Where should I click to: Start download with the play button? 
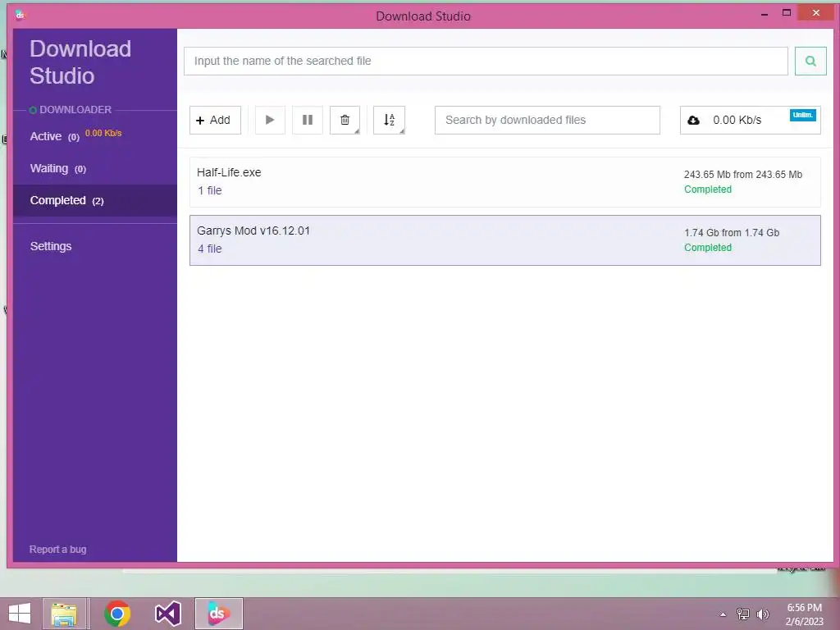click(270, 120)
